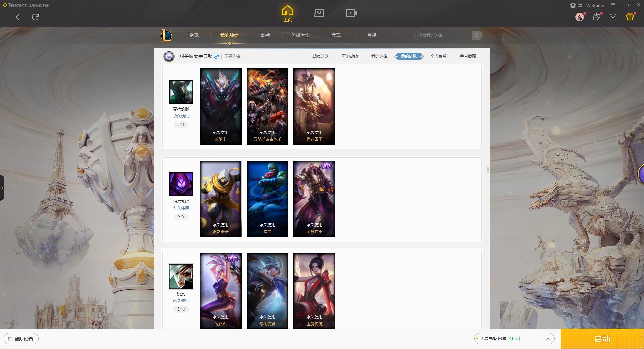Open the 玉剑传说 skin card
This screenshot has height=349, width=644.
pyautogui.click(x=314, y=291)
